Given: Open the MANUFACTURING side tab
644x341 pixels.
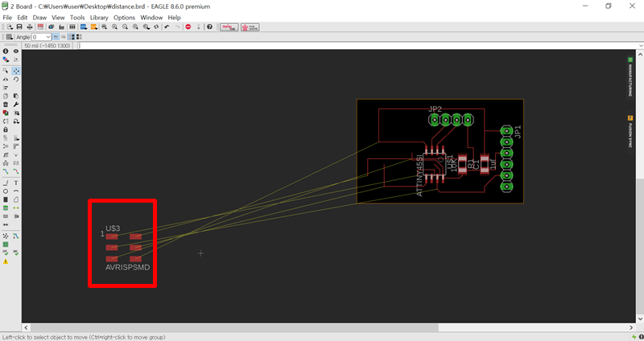Looking at the screenshot, I should pos(630,77).
